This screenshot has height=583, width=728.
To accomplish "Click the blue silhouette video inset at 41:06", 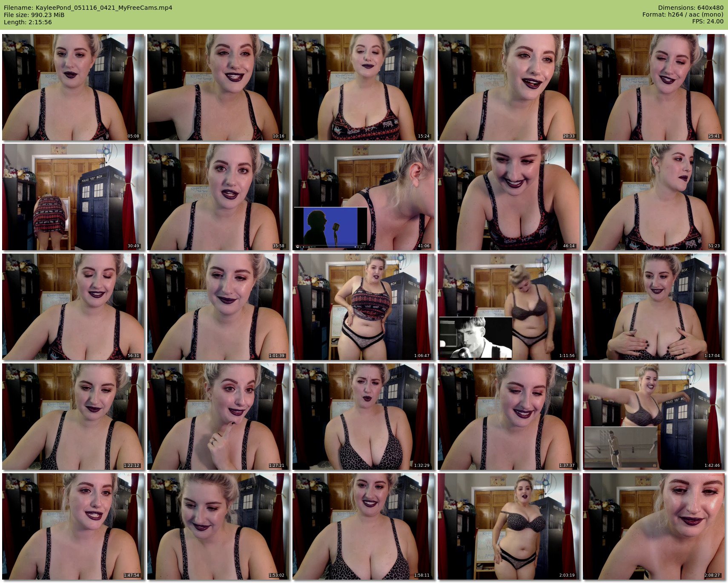I will 330,227.
